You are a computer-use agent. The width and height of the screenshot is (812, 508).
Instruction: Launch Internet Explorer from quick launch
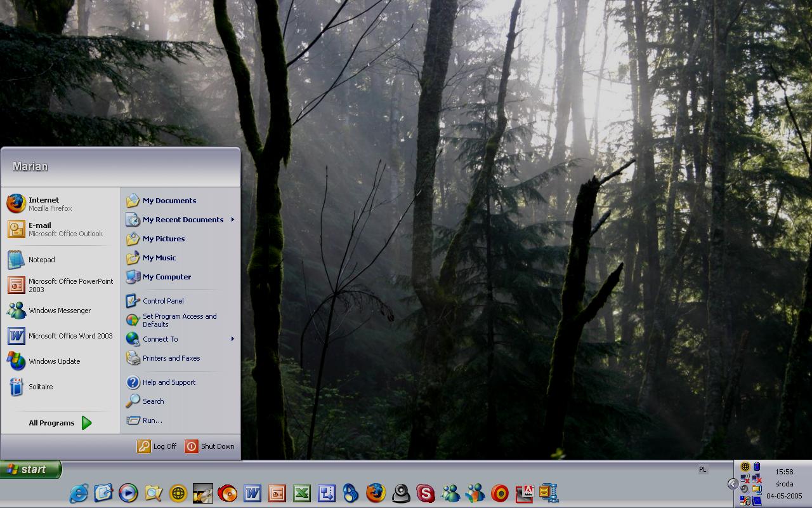click(79, 493)
